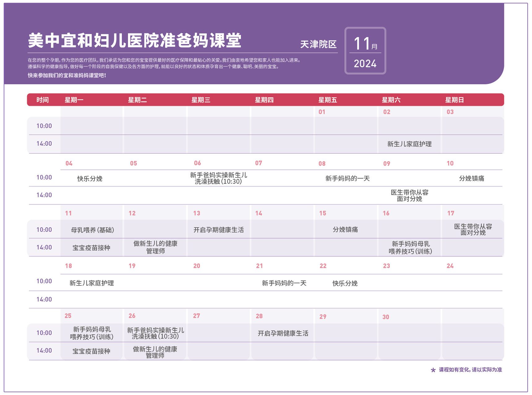Click the date number 01
The image size is (532, 395).
point(322,112)
